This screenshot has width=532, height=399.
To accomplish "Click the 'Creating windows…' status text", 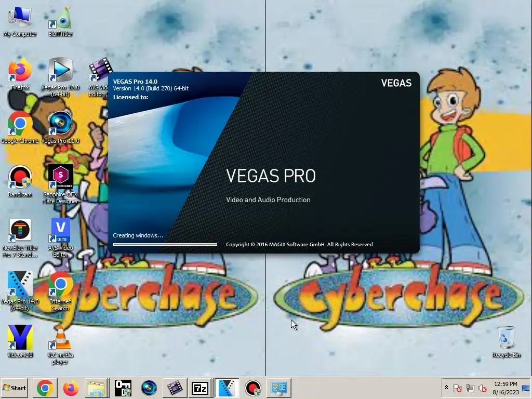I will tap(138, 235).
